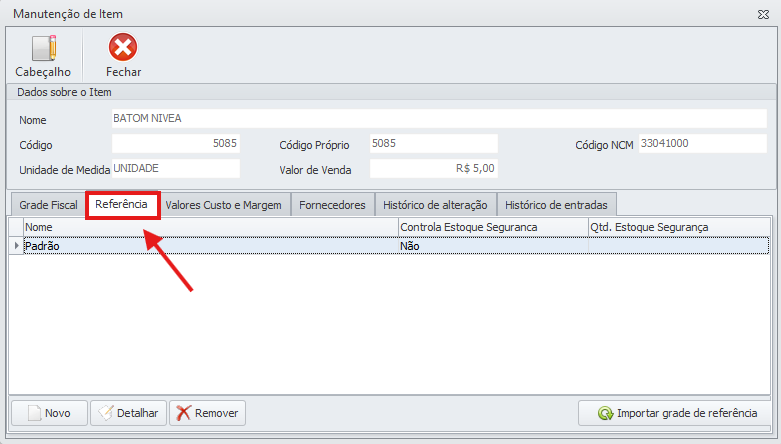Close the Manutenção de Item window
The width and height of the screenshot is (781, 444).
pos(763,14)
